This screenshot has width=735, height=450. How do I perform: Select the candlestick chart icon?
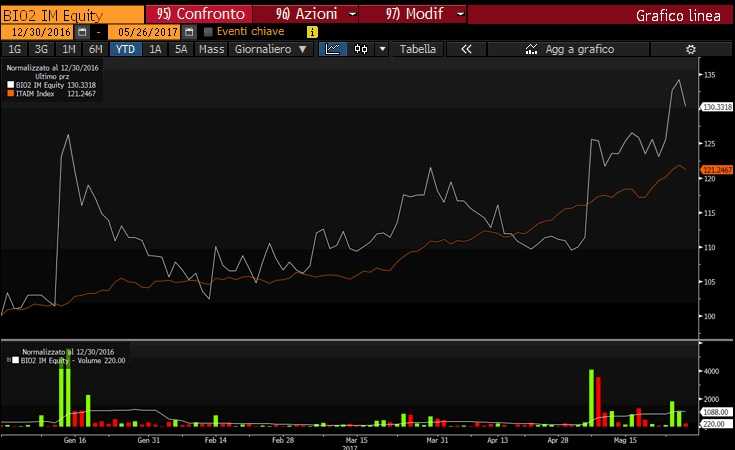pos(360,49)
